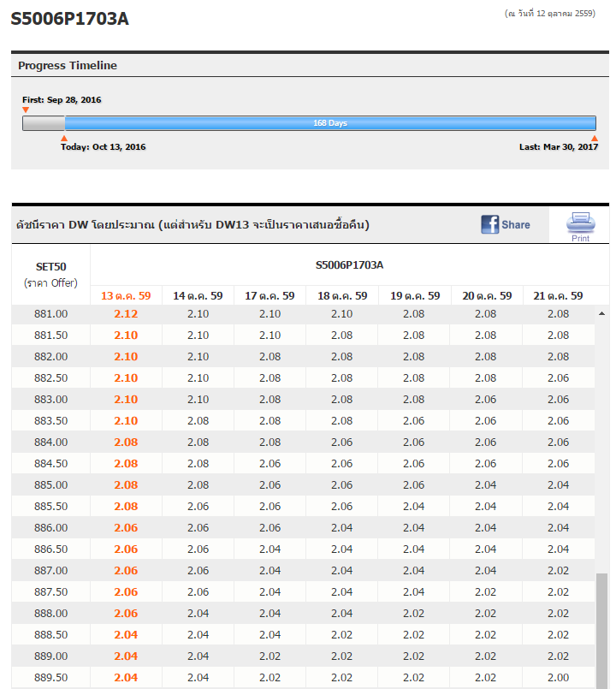This screenshot has width=616, height=689.
Task: Click orange 2.08 price in 884.00 row
Action: 126,442
